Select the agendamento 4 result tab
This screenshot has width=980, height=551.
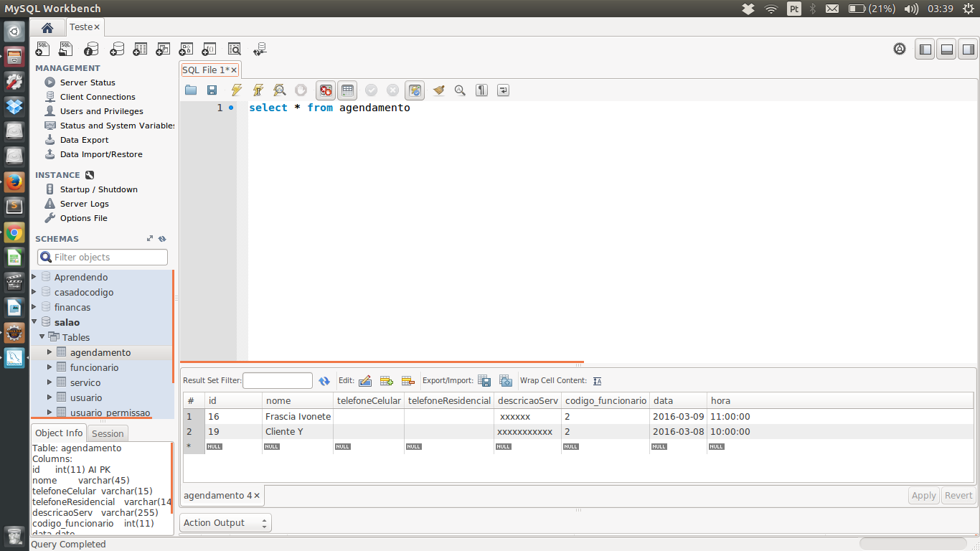222,496
